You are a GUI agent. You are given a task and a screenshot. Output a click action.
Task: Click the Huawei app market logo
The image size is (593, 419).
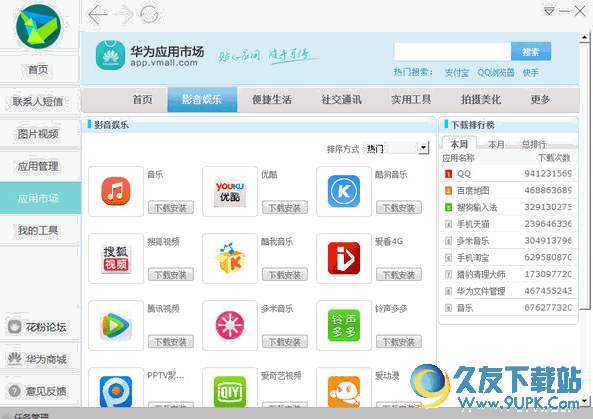110,55
